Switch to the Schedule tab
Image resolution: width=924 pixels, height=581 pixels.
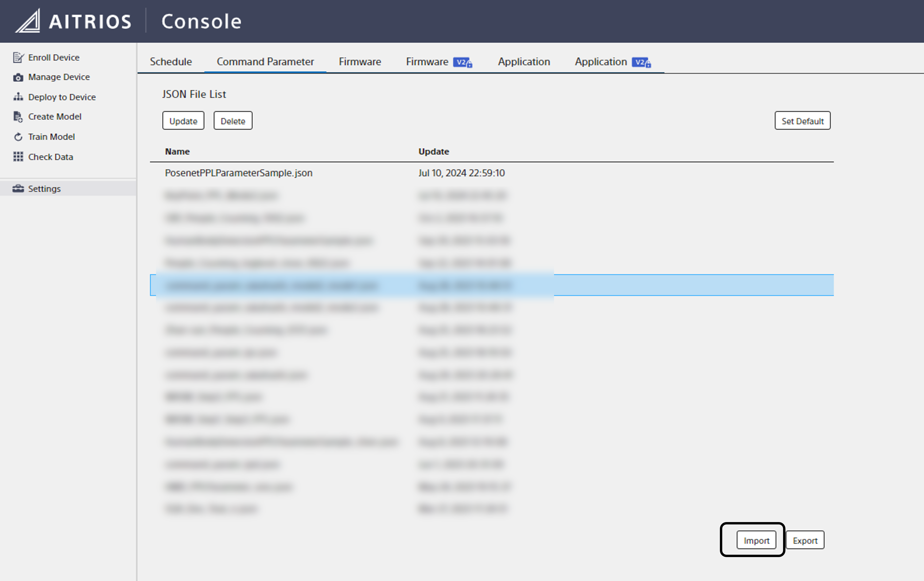171,62
